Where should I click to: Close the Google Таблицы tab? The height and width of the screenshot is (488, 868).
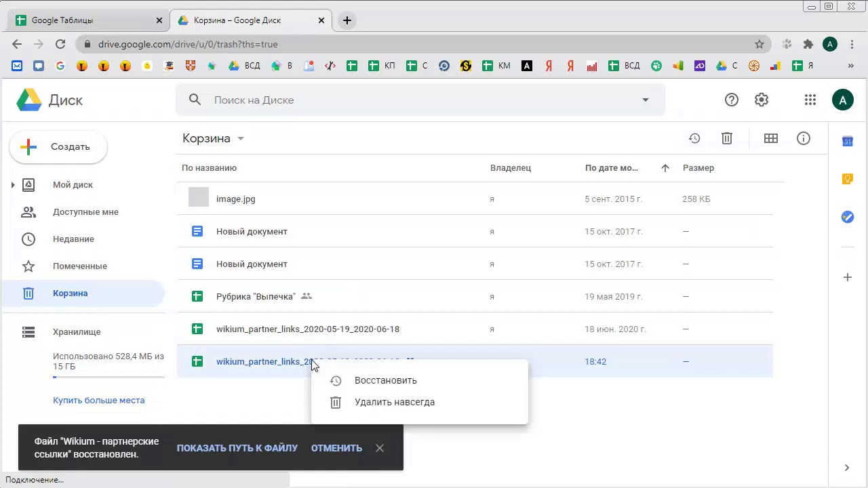159,20
